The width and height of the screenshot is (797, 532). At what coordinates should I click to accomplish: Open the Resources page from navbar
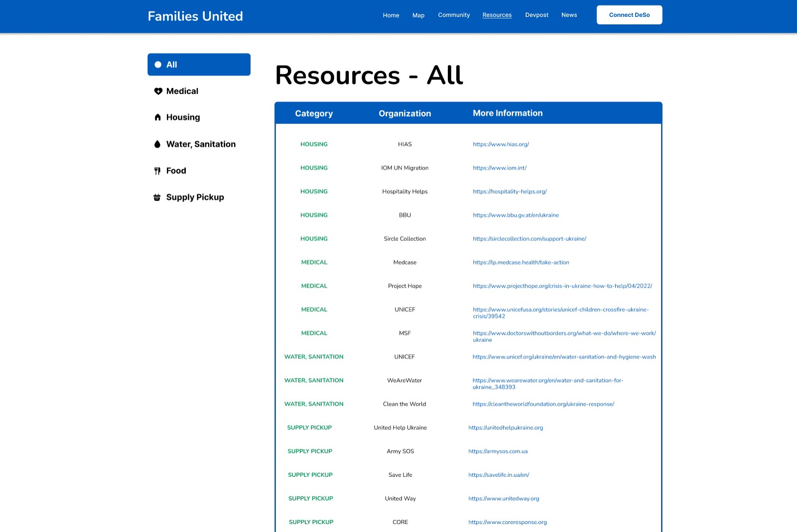click(x=497, y=14)
